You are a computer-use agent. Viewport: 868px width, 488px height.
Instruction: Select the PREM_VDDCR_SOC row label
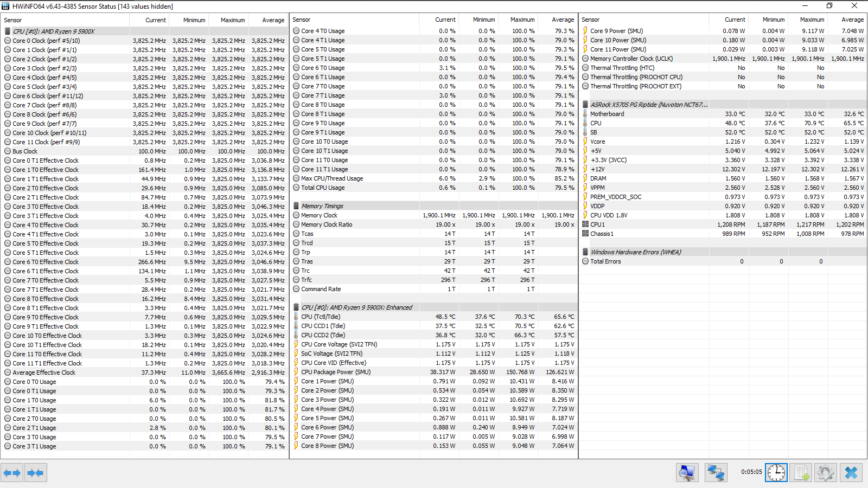coord(616,197)
